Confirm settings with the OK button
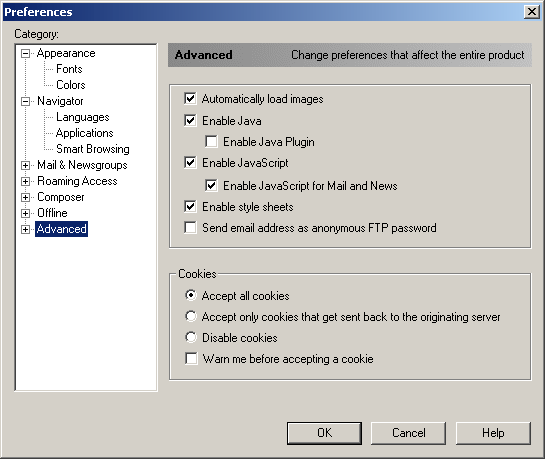Screen dimensions: 545x459 (x=324, y=433)
